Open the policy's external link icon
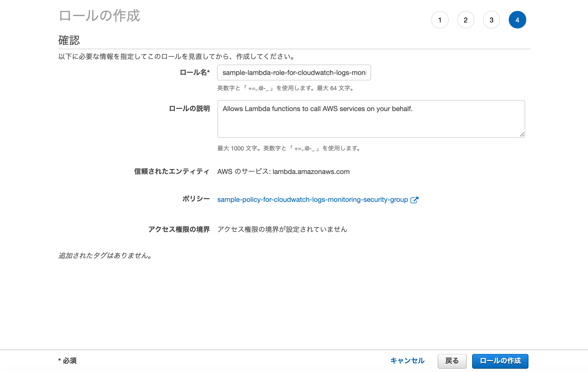588x372 pixels. coord(414,200)
